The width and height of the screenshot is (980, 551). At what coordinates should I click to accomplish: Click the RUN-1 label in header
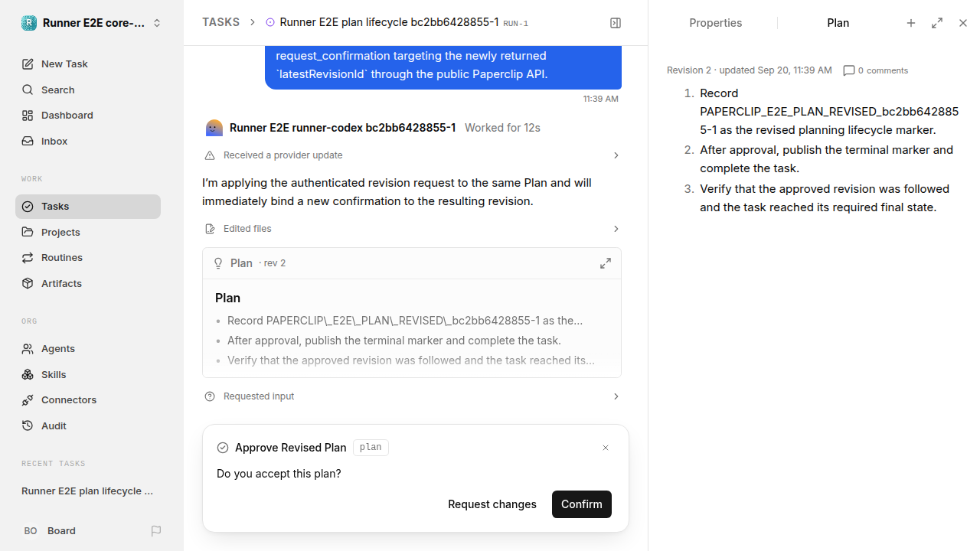515,24
